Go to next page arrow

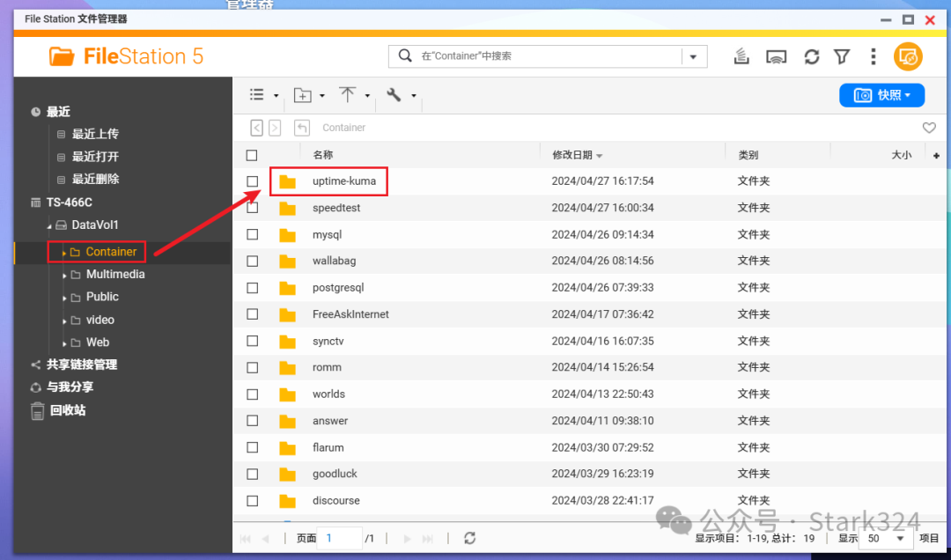[407, 539]
